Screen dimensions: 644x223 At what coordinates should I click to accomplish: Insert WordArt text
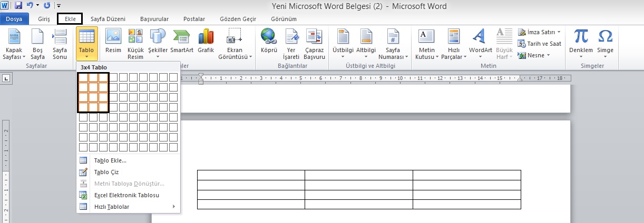point(480,44)
